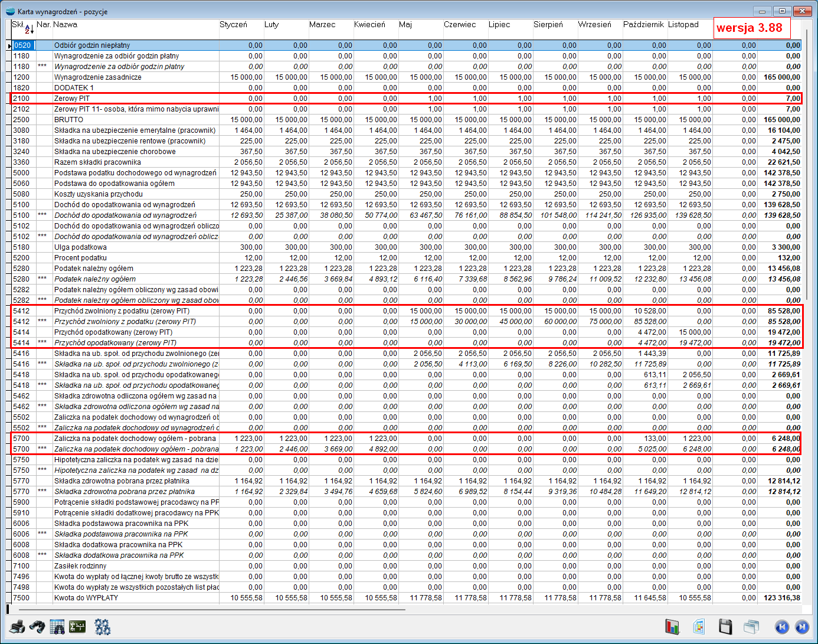The height and width of the screenshot is (644, 818).
Task: Save using the floppy disk icon
Action: coord(725,626)
